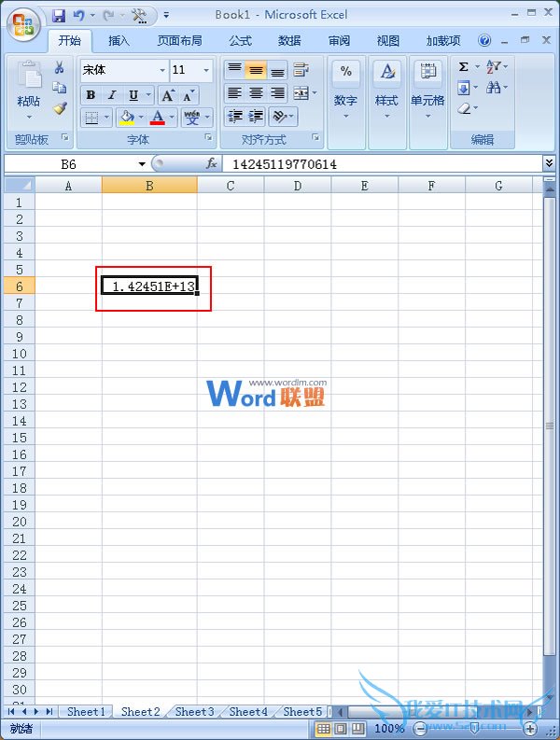Screen dimensions: 560x740
Task: Set bottom vertical alignment
Action: click(277, 70)
